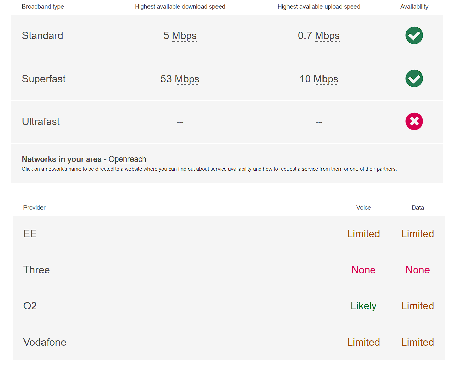Click the 10 Mbps Superfast upload speed
Viewport: 451px width, 365px height.
point(319,79)
